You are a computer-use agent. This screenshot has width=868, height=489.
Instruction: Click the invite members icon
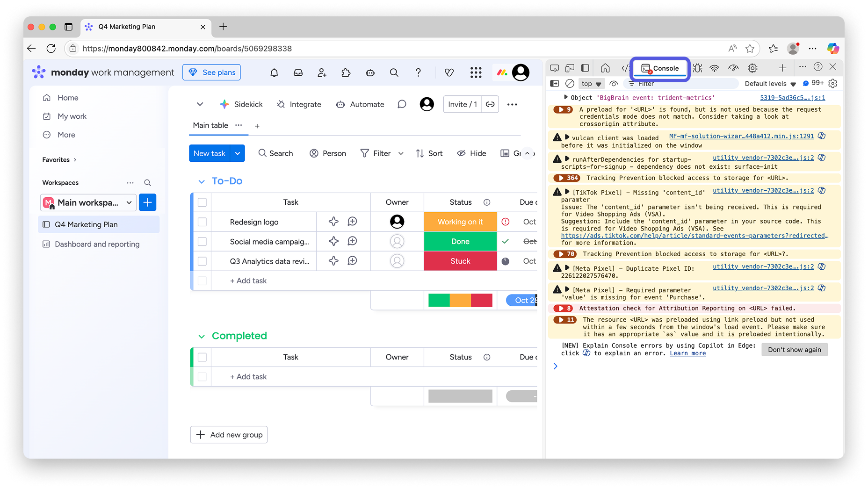322,72
